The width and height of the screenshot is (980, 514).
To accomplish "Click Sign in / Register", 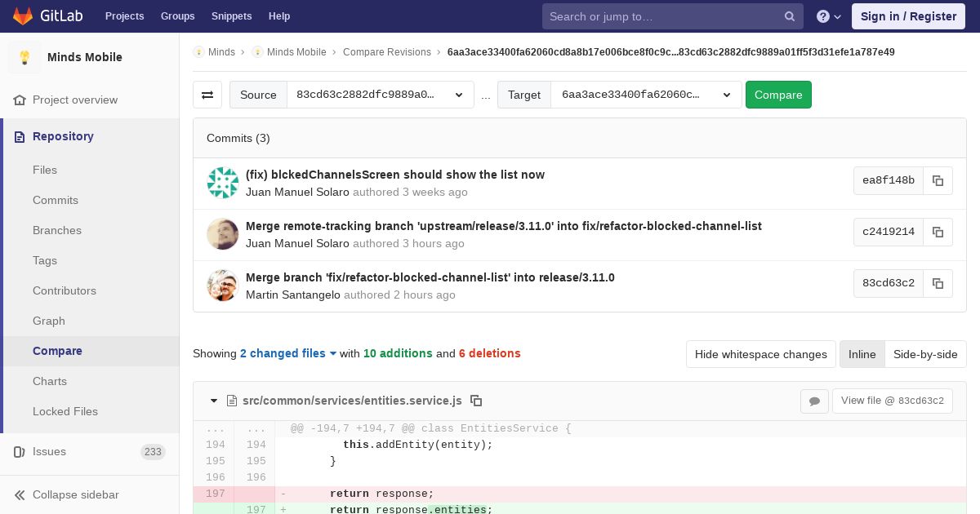I will coord(908,16).
